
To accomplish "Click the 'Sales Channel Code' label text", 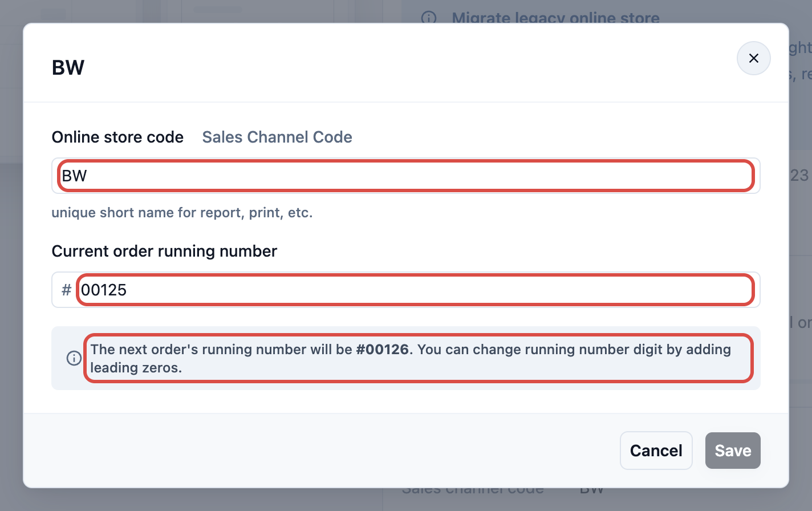I will click(277, 137).
